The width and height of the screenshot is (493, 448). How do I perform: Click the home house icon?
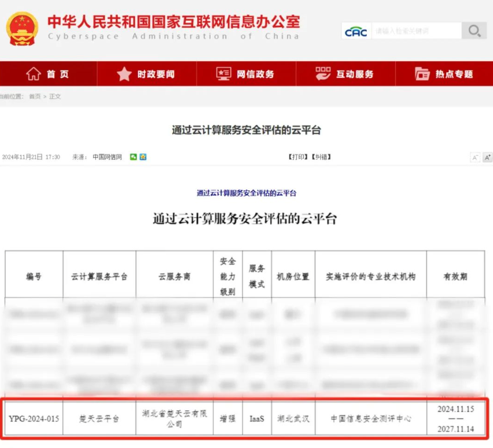(x=34, y=74)
